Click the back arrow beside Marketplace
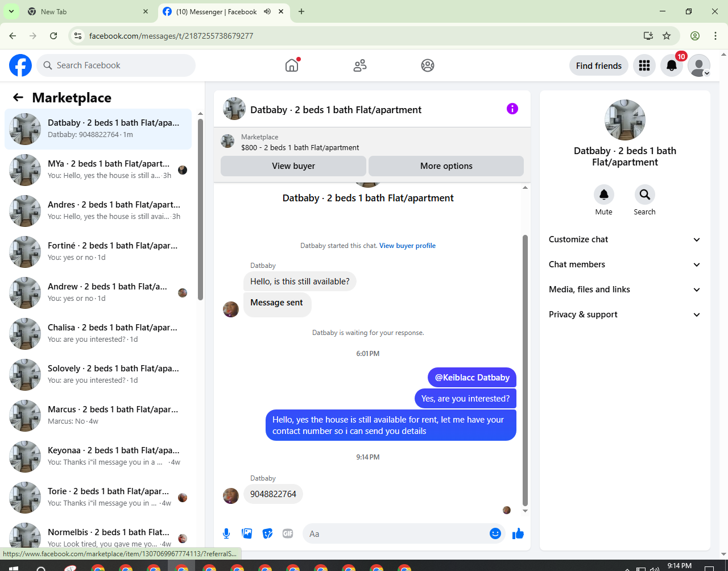This screenshot has height=571, width=728. tap(18, 97)
